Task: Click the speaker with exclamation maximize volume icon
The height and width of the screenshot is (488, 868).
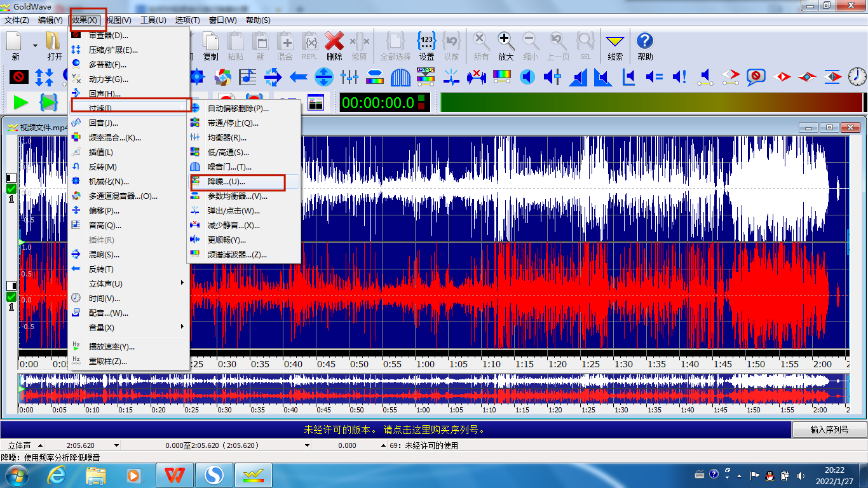Action: coord(680,78)
